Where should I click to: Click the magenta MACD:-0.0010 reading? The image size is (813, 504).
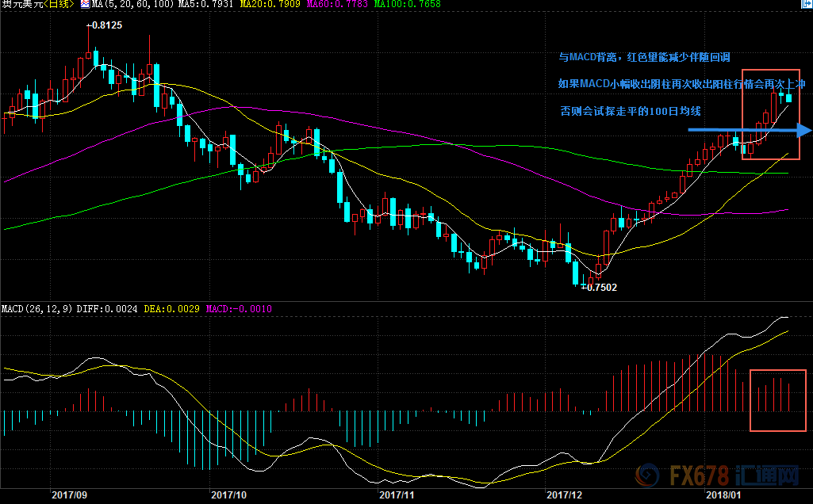[x=239, y=309]
